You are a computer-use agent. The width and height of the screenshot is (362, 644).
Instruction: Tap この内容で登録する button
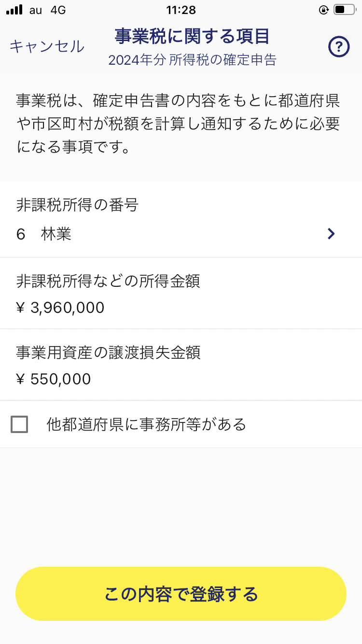tap(181, 594)
